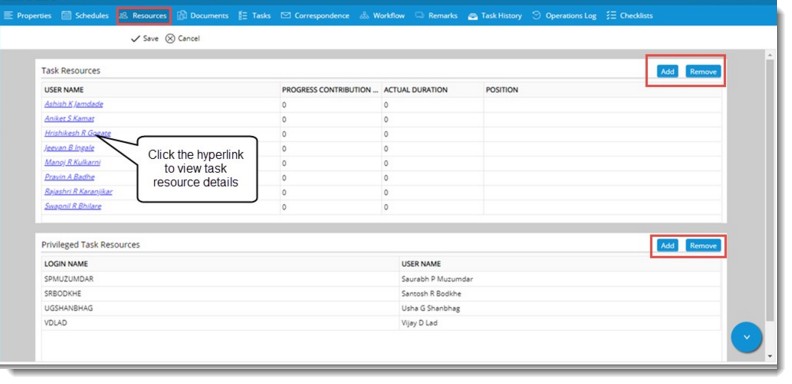This screenshot has width=792, height=384.
Task: Switch to the Schedules tab
Action: (85, 16)
